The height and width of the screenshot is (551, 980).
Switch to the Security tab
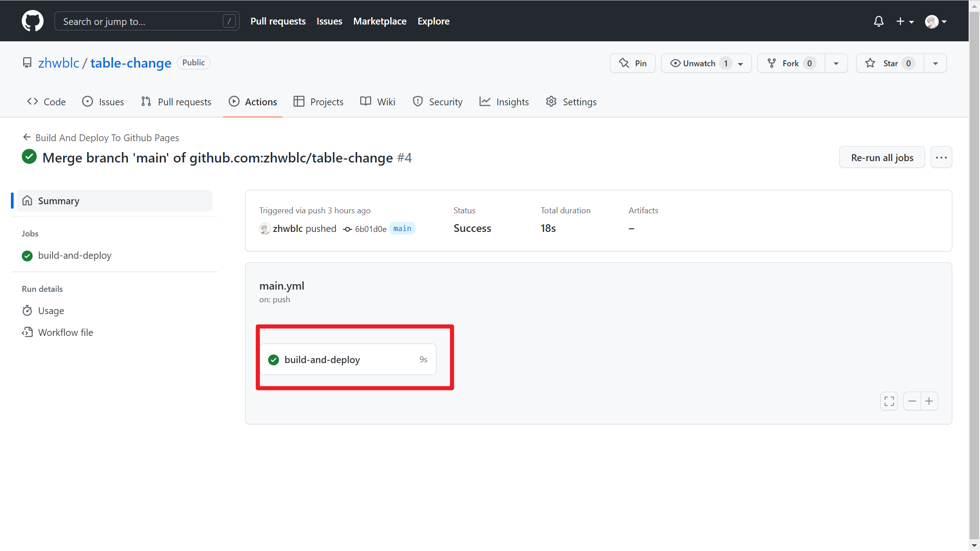pos(438,102)
